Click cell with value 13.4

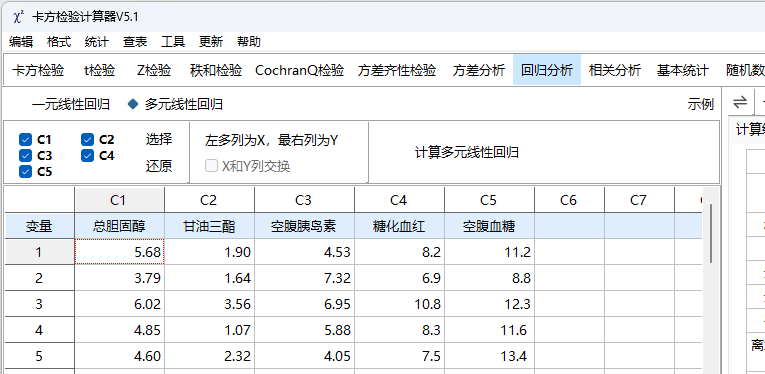coord(489,356)
